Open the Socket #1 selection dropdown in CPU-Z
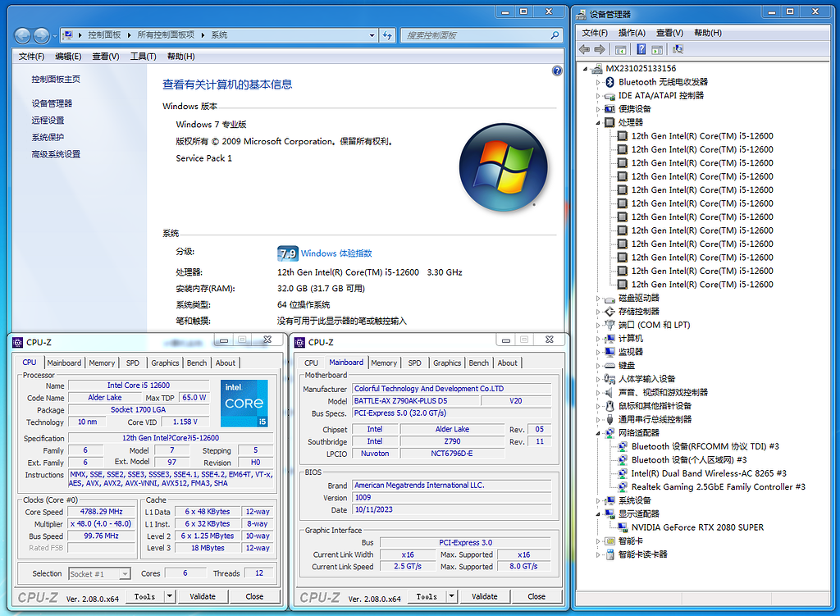840x616 pixels. (x=125, y=573)
